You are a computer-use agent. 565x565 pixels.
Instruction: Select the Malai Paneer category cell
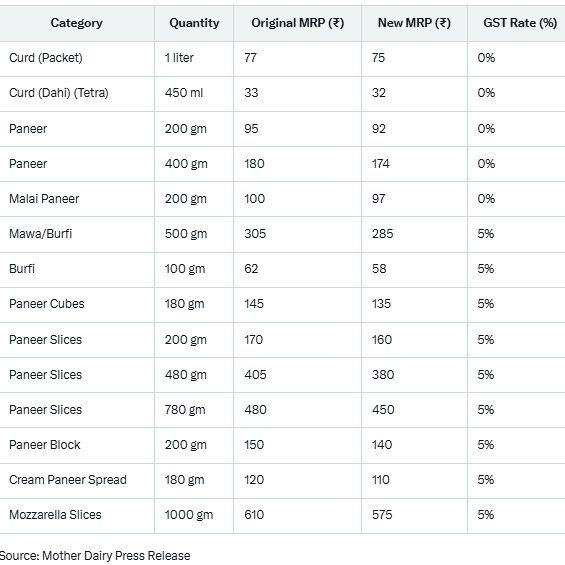click(44, 199)
